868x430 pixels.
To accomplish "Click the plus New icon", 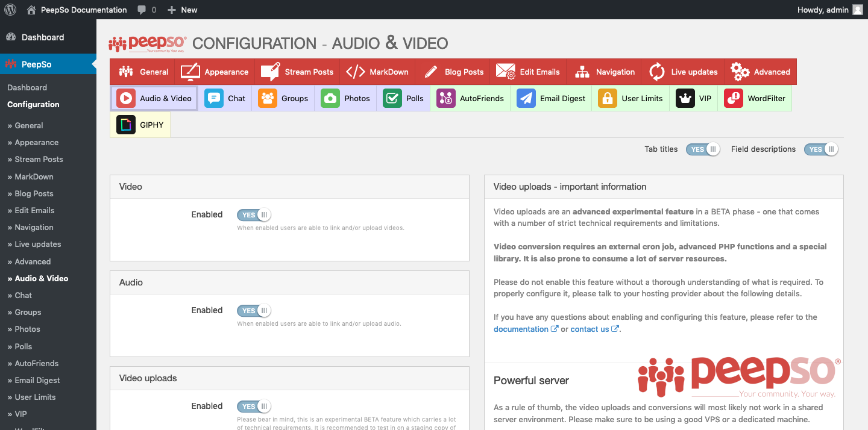I will click(172, 10).
